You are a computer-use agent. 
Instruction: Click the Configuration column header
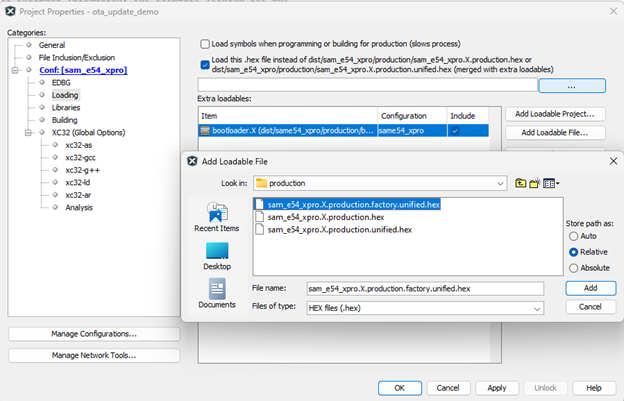coord(412,116)
